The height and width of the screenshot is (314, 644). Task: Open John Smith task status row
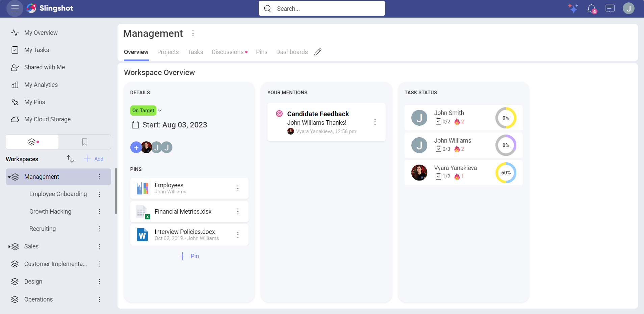(x=464, y=118)
